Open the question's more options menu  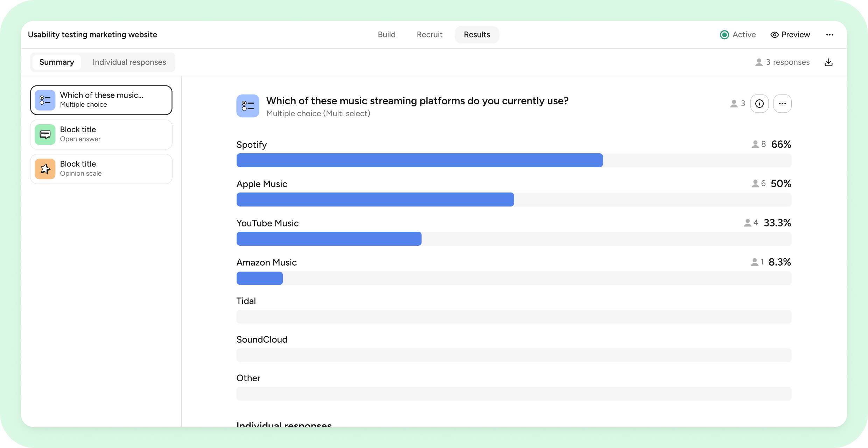783,103
